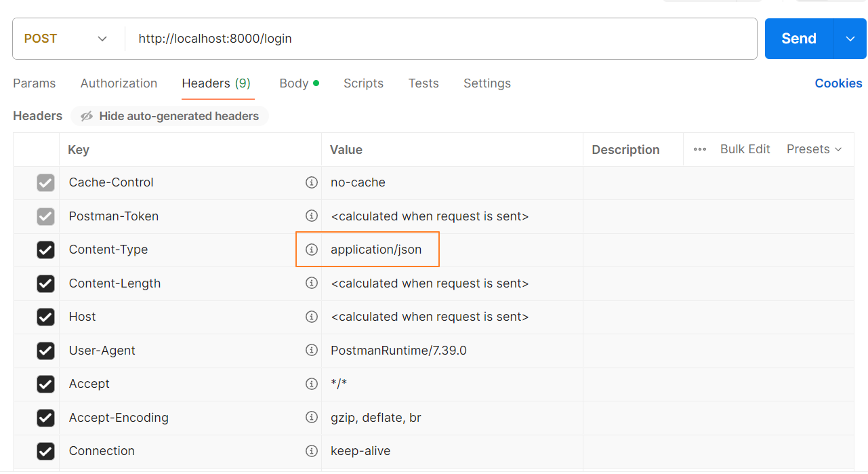868x474 pixels.
Task: Uncheck the Content-Type header checkbox
Action: coord(45,250)
